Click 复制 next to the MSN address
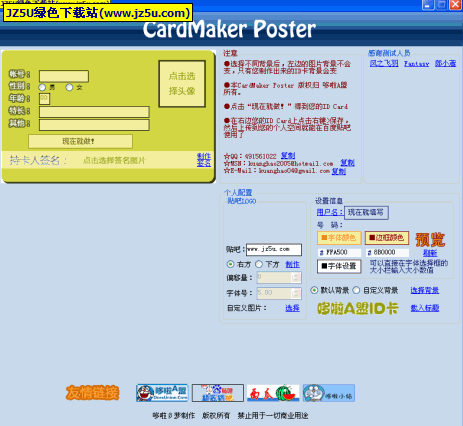 pos(347,163)
